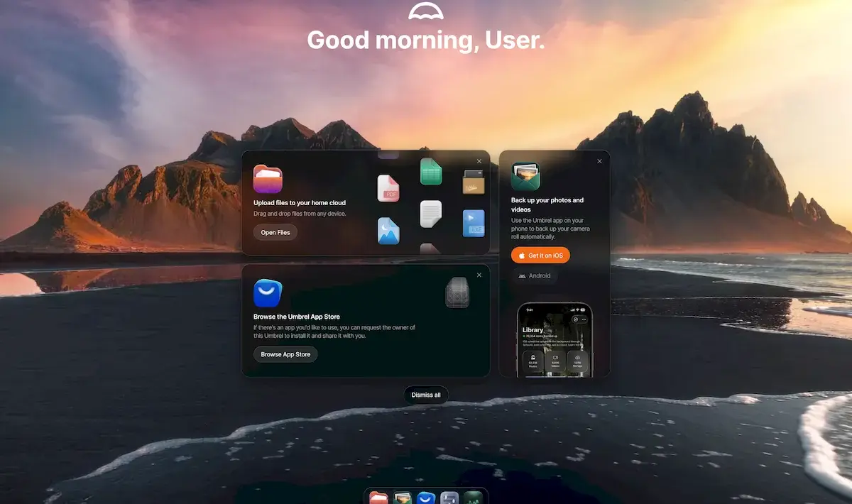Choose the Android download button
This screenshot has height=504, width=852.
pos(534,276)
